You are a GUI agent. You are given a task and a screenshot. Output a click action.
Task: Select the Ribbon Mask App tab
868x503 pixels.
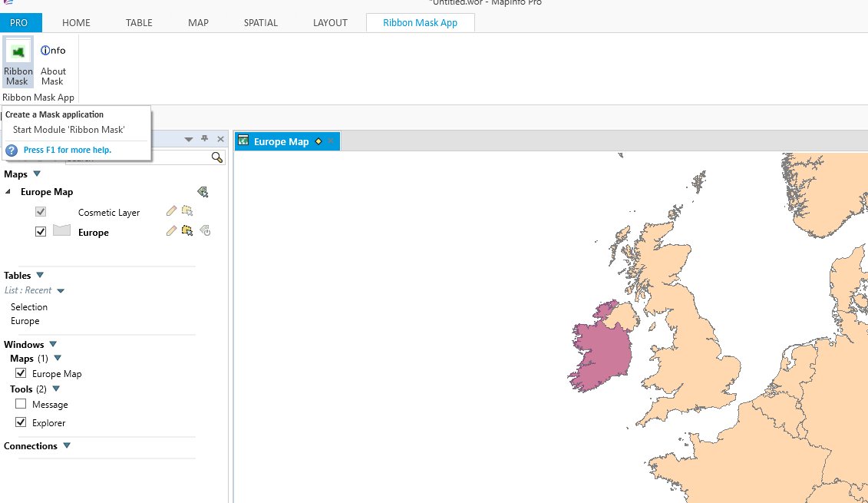tap(420, 23)
